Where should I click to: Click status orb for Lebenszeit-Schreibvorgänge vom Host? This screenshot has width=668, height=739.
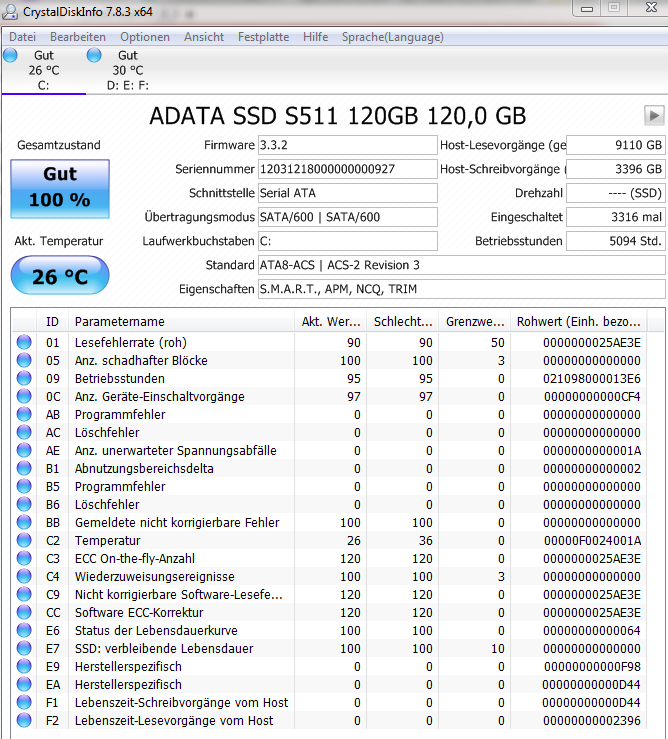point(24,702)
